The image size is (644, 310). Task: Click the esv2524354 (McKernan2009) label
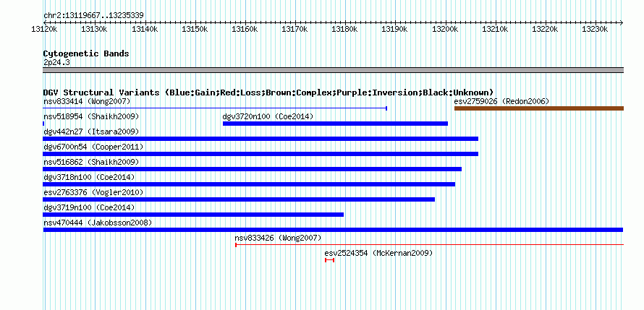coord(378,253)
